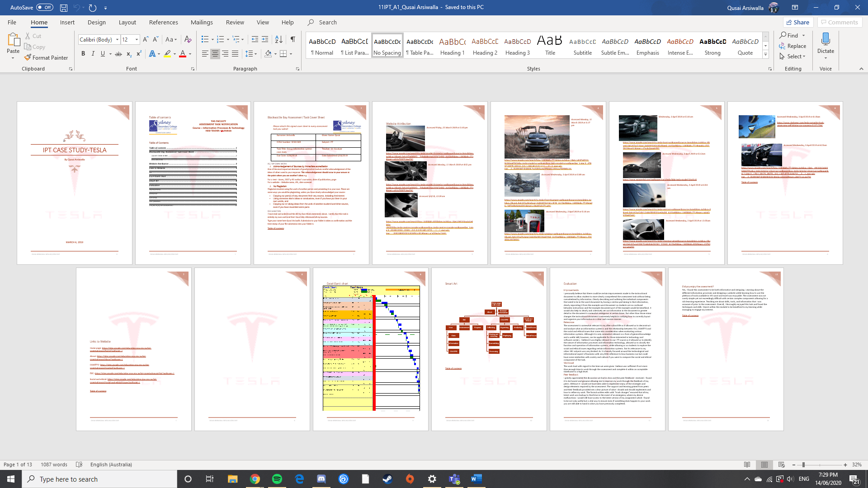Click the Justify alignment icon
Screen dimensions: 868x488
pyautogui.click(x=235, y=54)
